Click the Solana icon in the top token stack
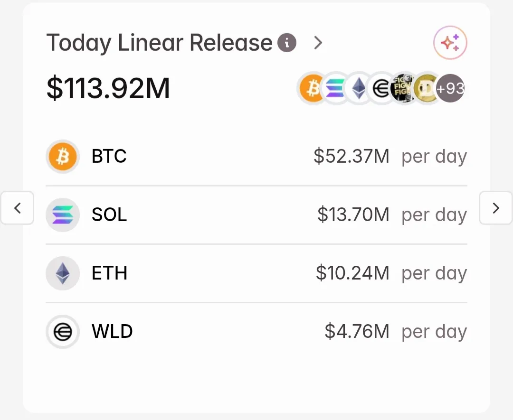The width and height of the screenshot is (513, 420). pyautogui.click(x=335, y=88)
